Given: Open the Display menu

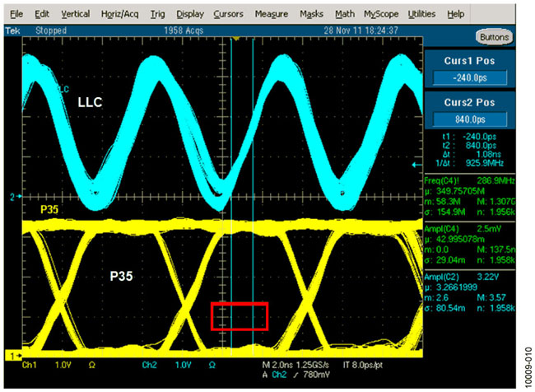Looking at the screenshot, I should [x=190, y=14].
